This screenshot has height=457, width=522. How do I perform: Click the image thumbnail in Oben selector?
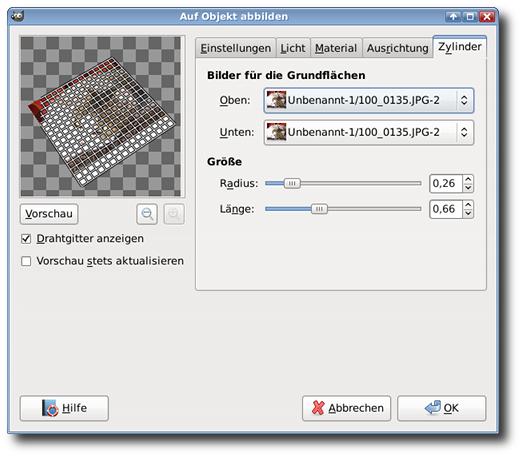[276, 100]
